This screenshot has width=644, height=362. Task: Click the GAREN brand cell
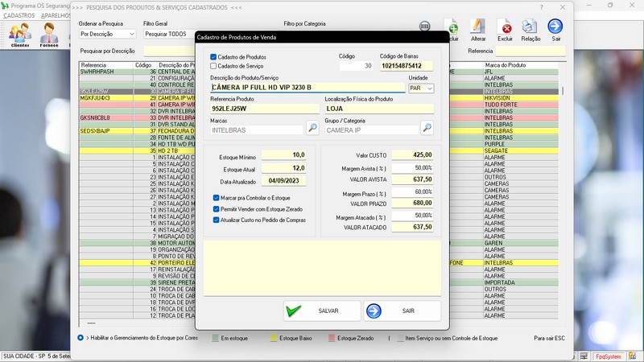click(520, 243)
